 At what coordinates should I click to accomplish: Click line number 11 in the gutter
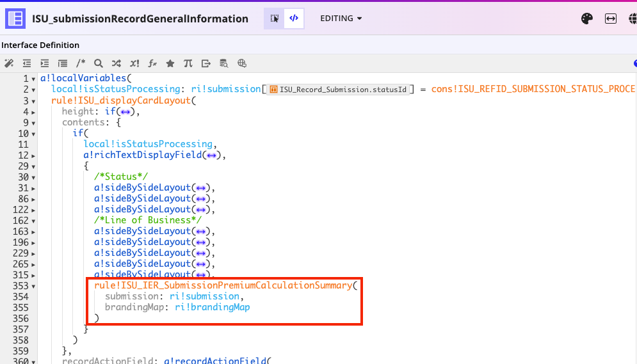(x=23, y=145)
